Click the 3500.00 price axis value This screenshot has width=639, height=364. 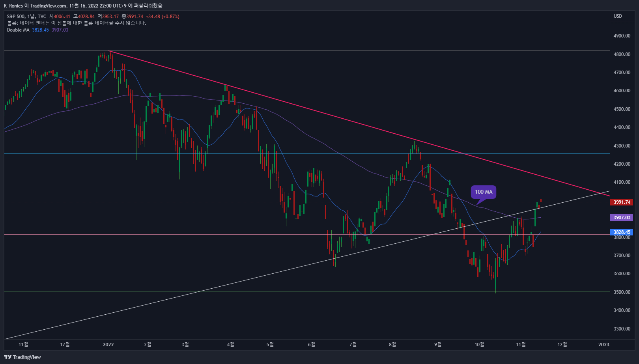[x=622, y=292]
